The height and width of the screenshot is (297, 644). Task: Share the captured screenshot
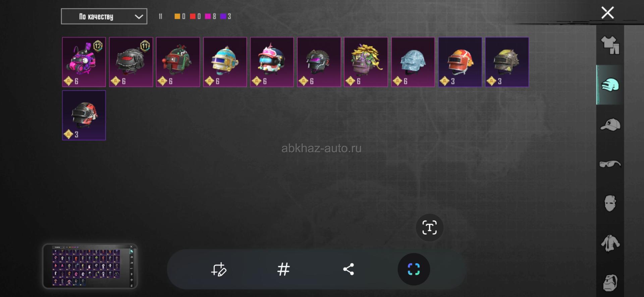coord(348,269)
